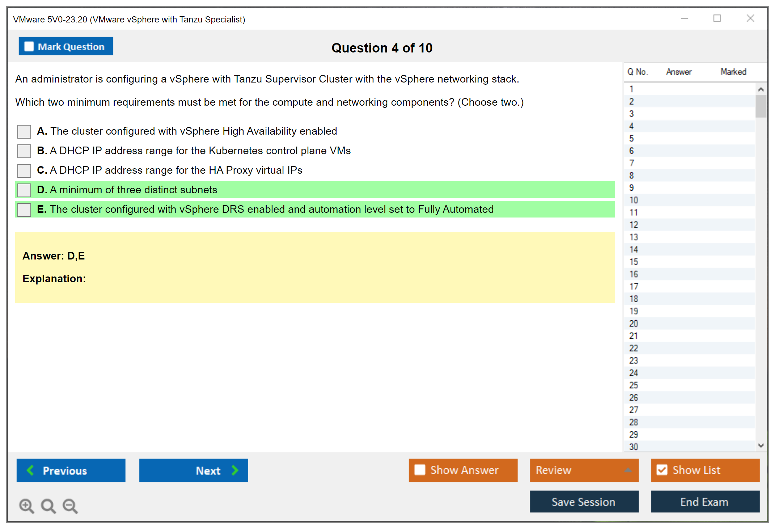Image resolution: width=778 pixels, height=532 pixels.
Task: Click the zoom out magnifier icon
Action: click(70, 506)
